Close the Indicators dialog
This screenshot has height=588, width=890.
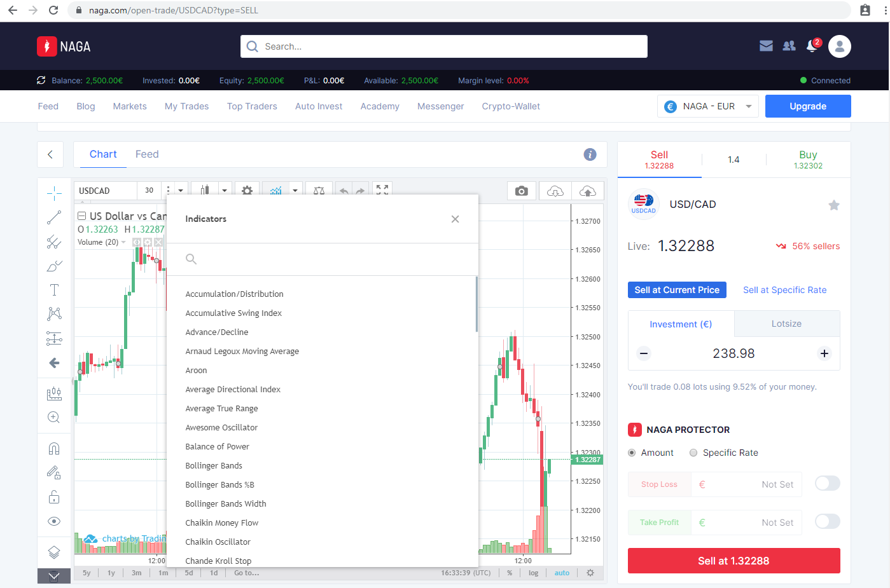[455, 219]
